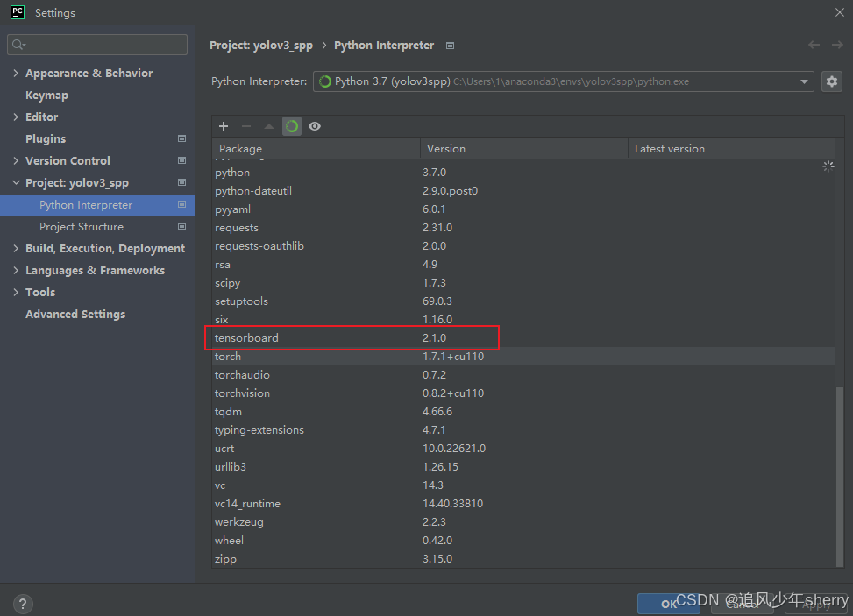Open the interpreter gear settings icon
This screenshot has height=616, width=853.
coord(832,81)
